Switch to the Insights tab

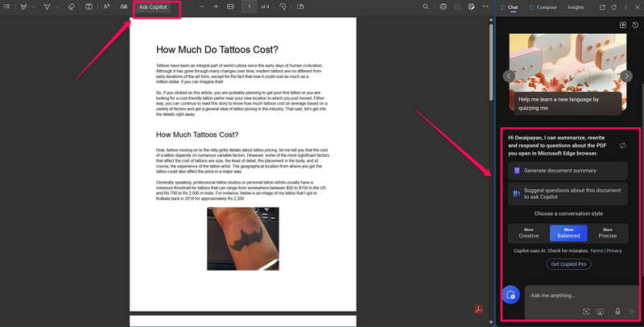point(576,7)
